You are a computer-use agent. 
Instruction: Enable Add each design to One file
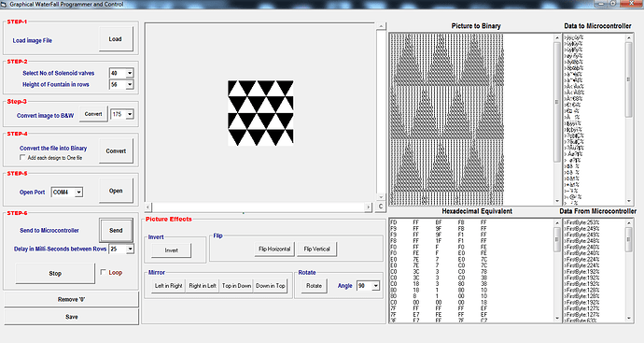tap(22, 158)
